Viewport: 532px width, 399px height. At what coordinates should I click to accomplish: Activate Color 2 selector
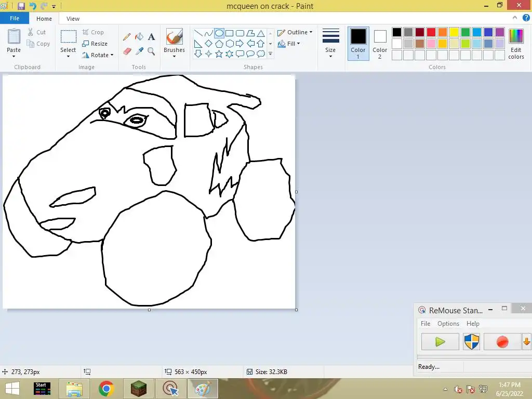(x=380, y=44)
